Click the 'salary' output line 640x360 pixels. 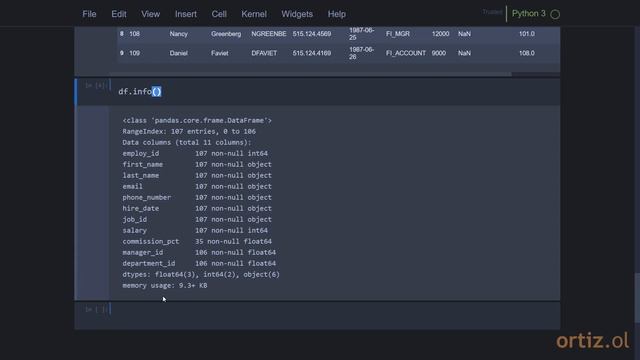click(x=195, y=230)
